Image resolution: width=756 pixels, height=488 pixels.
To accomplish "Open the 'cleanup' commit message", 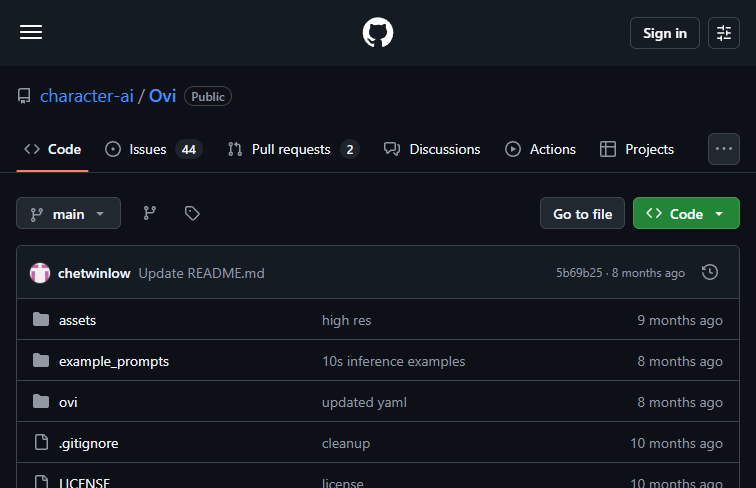I will coord(346,443).
